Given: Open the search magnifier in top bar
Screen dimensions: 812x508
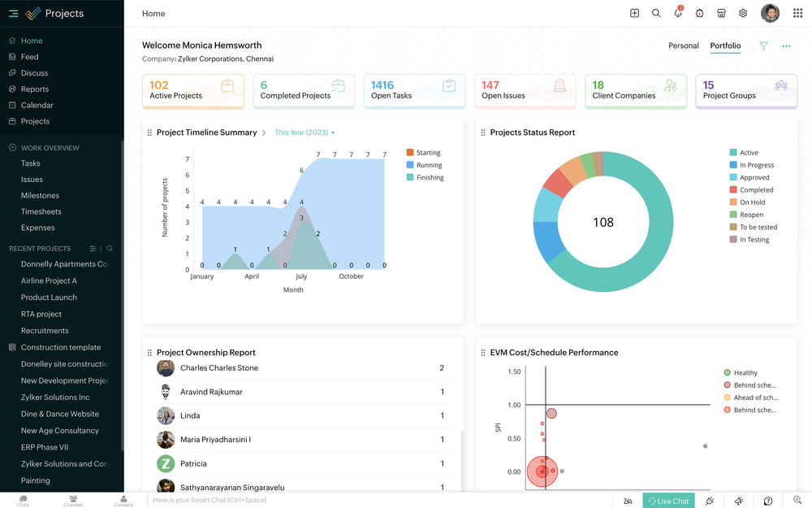Looking at the screenshot, I should pos(656,14).
